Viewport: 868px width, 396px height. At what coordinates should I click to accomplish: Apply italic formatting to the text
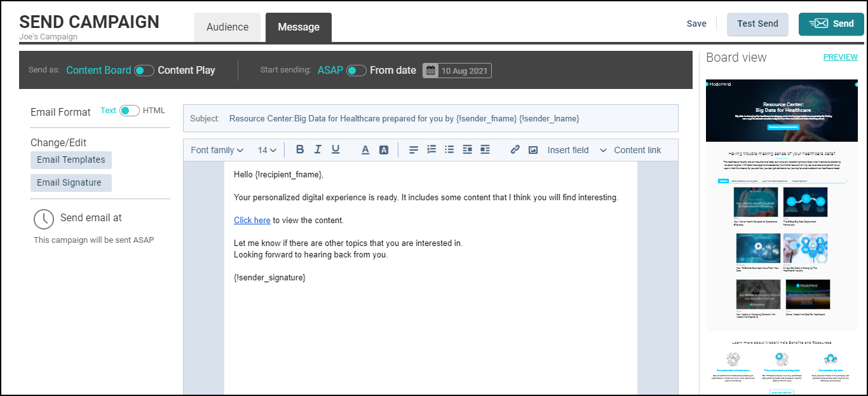tap(318, 150)
